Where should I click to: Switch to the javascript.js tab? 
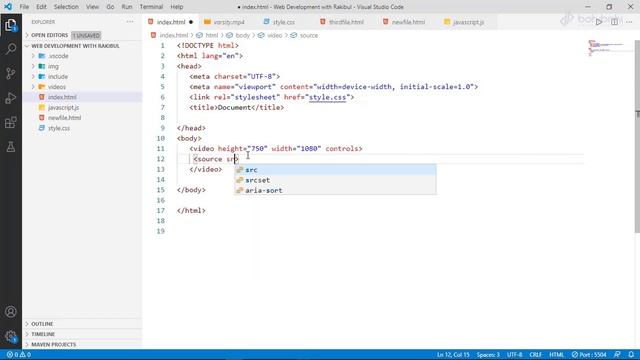tap(468, 22)
